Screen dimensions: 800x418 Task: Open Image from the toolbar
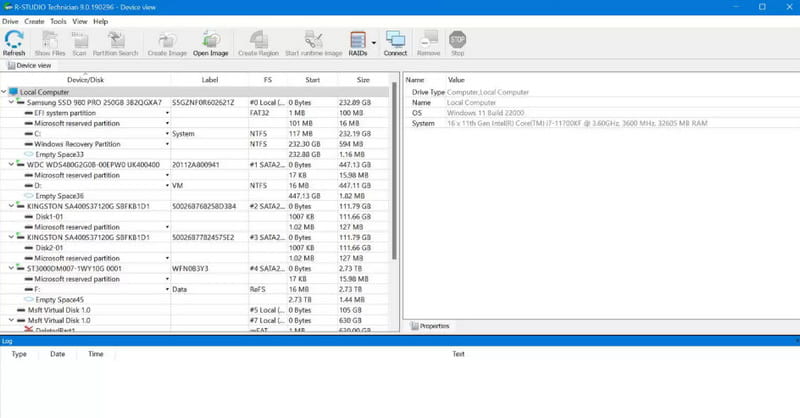(x=210, y=43)
